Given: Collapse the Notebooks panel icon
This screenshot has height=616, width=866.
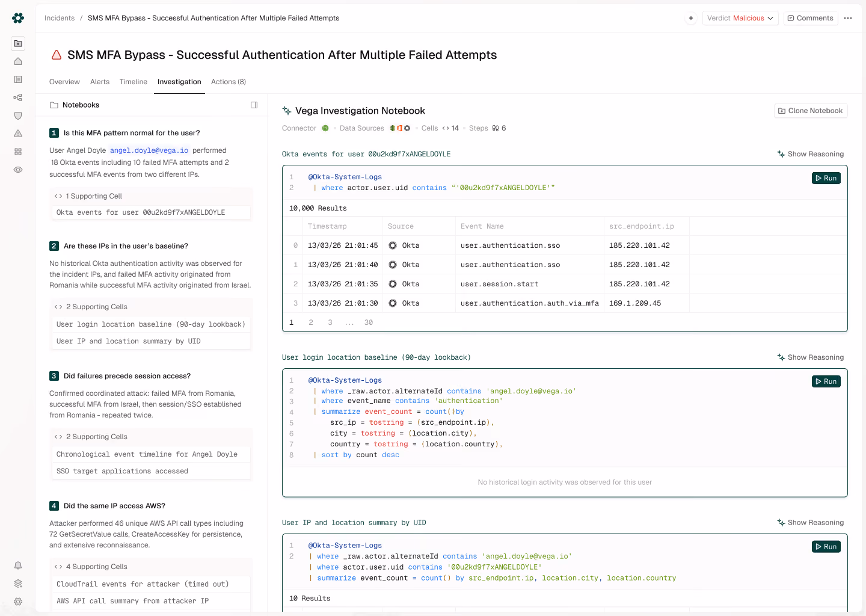Looking at the screenshot, I should coord(254,105).
